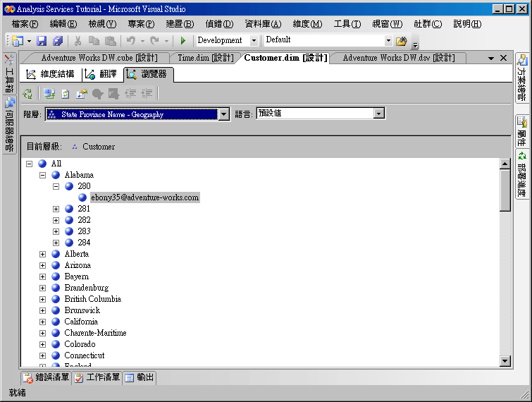Click the Save All icon
Viewport: 532px width, 402px height.
pyautogui.click(x=58, y=41)
